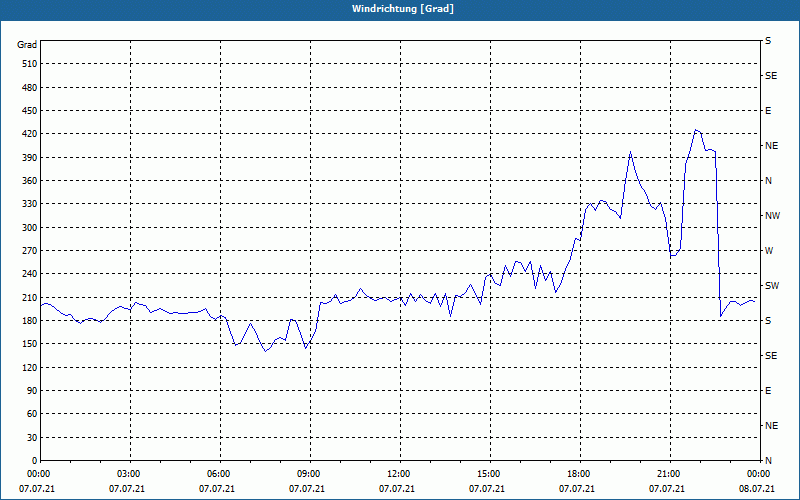Image resolution: width=800 pixels, height=500 pixels.
Task: Choose the 21:00 time label
Action: pos(668,474)
